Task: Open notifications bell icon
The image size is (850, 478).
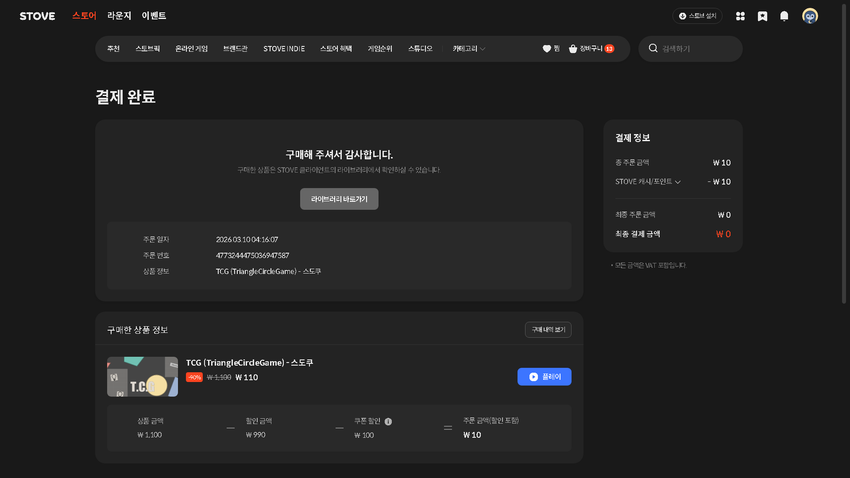Action: (784, 16)
